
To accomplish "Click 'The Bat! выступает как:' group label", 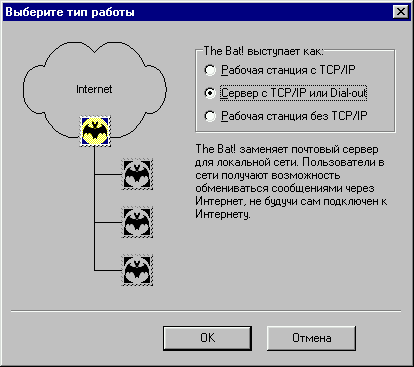I will (x=263, y=51).
